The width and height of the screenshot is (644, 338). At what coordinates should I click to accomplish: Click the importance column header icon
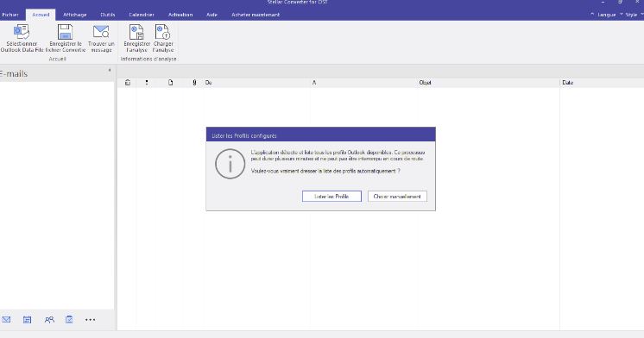pyautogui.click(x=147, y=83)
